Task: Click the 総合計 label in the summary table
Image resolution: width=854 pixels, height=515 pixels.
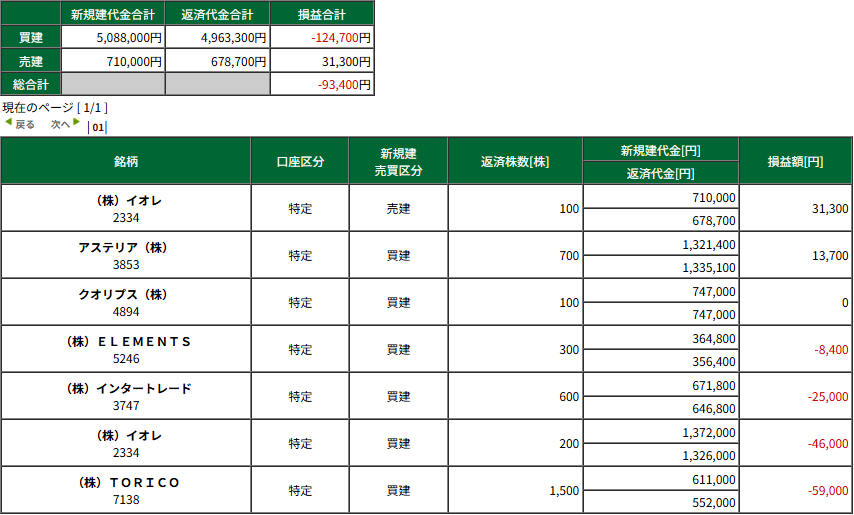Action: point(31,84)
